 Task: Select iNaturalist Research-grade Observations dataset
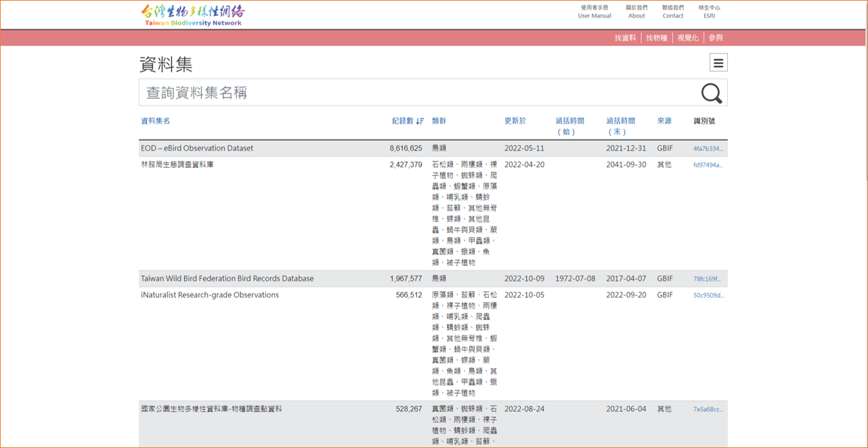coord(210,295)
